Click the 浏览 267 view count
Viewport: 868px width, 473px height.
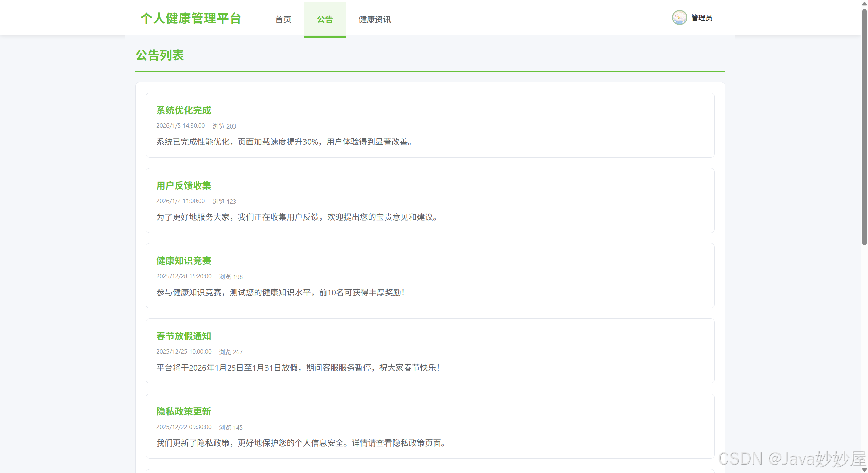pyautogui.click(x=231, y=352)
